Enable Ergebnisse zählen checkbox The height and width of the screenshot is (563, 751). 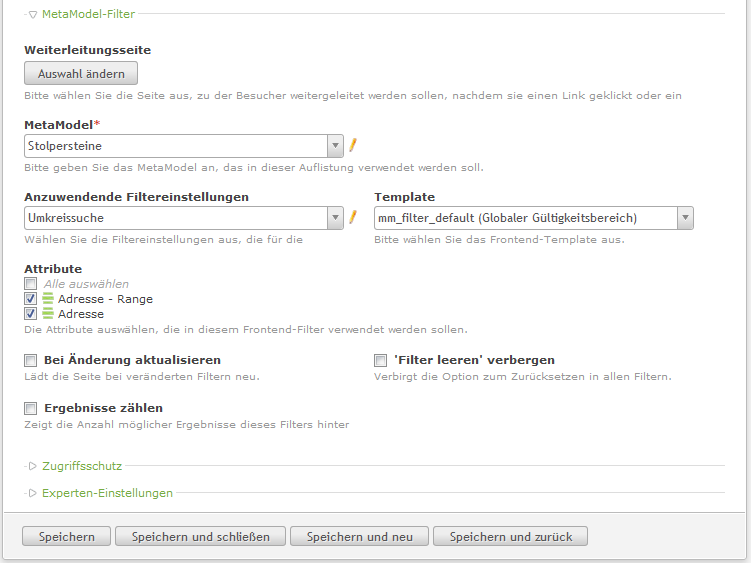[31, 408]
